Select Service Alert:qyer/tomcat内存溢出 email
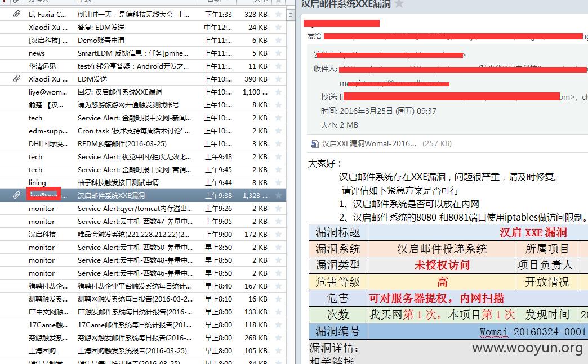The image size is (588, 364). (x=143, y=208)
